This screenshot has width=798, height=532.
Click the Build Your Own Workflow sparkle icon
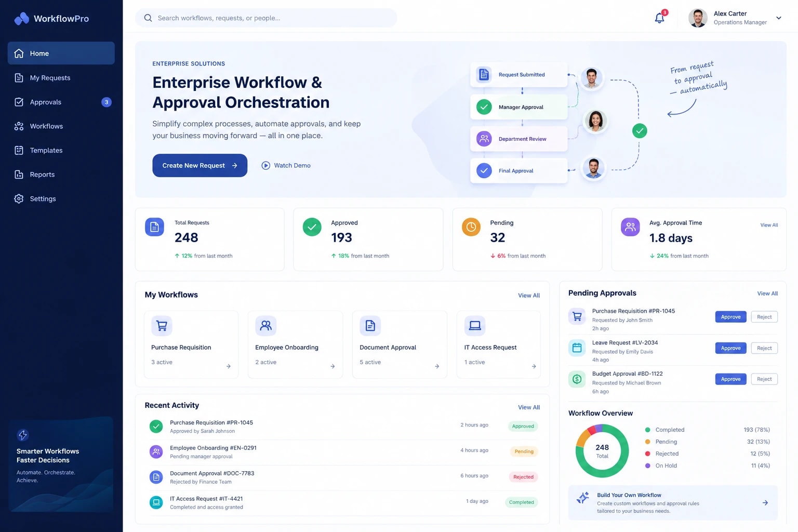click(x=583, y=498)
